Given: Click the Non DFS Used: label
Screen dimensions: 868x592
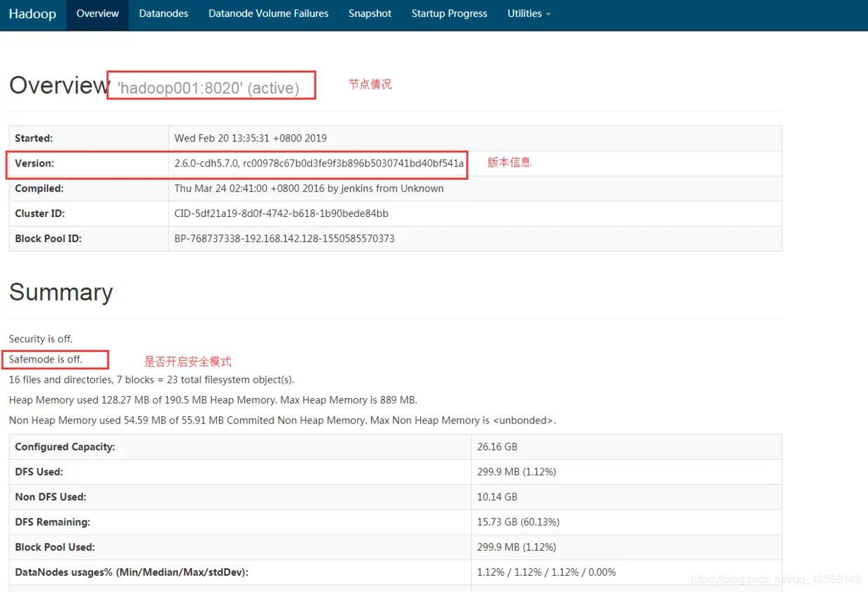Looking at the screenshot, I should click(x=50, y=498).
